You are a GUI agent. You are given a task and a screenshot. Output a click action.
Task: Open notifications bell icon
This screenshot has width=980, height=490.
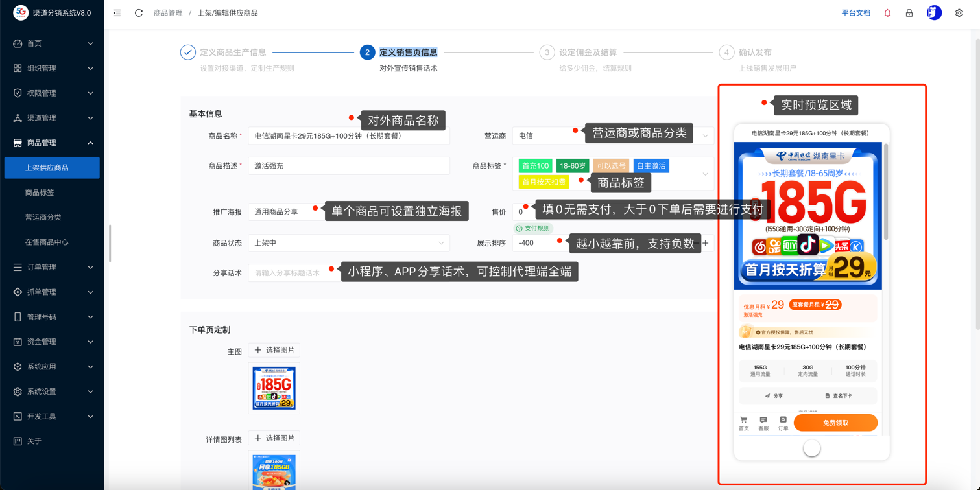click(887, 13)
